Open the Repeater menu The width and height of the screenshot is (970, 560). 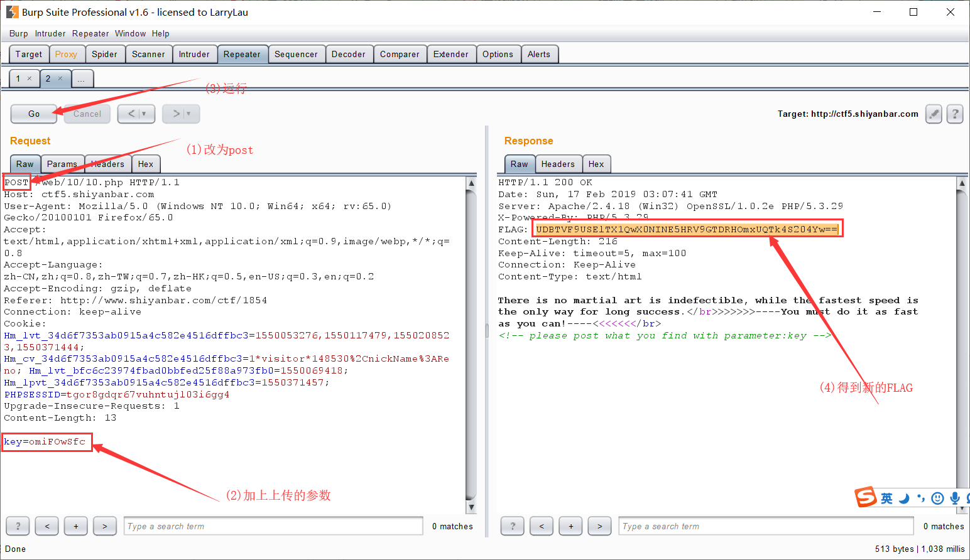pyautogui.click(x=90, y=33)
